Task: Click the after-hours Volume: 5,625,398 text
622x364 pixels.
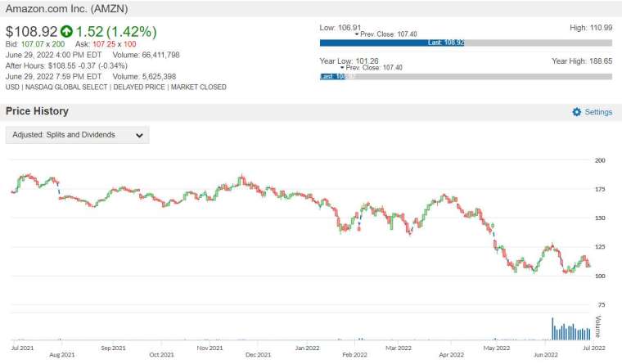Action: coord(144,76)
